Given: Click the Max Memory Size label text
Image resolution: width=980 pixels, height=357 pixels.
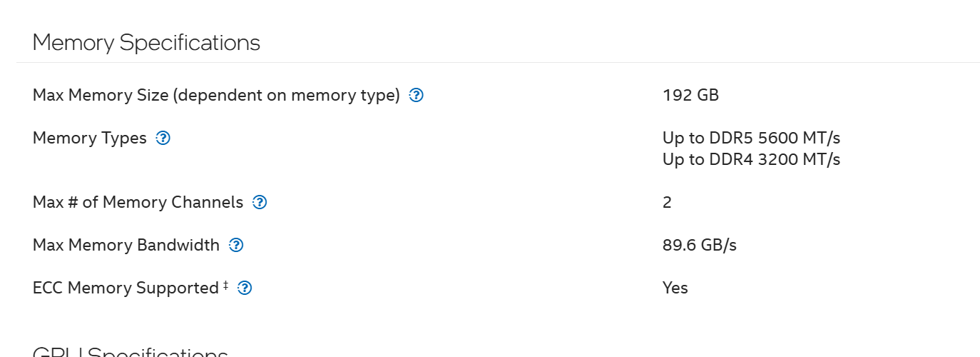Looking at the screenshot, I should (216, 95).
